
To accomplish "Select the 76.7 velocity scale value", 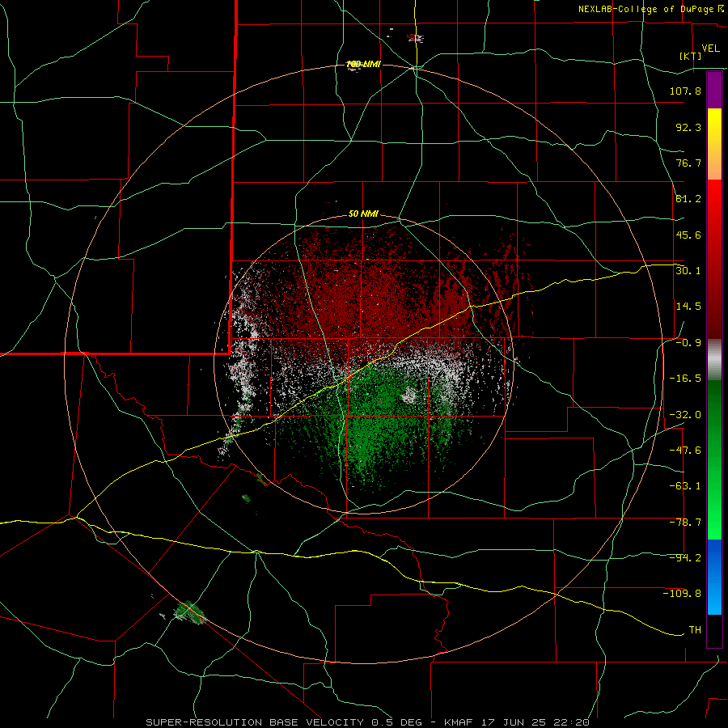I will click(688, 163).
